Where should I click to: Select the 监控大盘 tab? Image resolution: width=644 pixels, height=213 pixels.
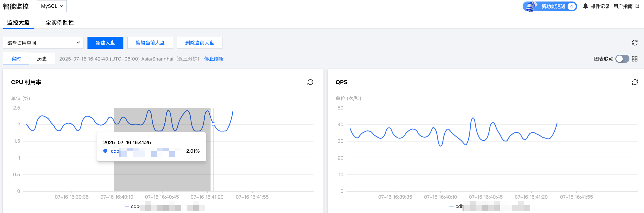(18, 23)
